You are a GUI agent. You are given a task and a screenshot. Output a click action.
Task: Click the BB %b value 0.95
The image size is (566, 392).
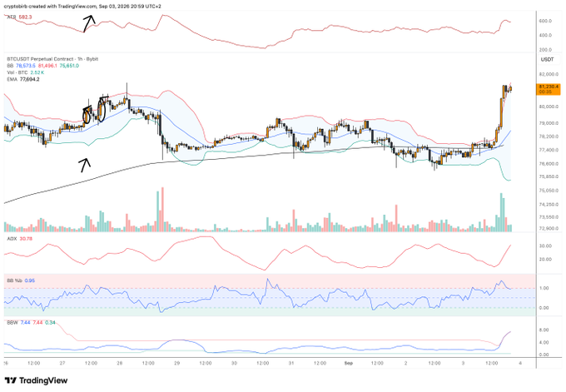click(30, 280)
